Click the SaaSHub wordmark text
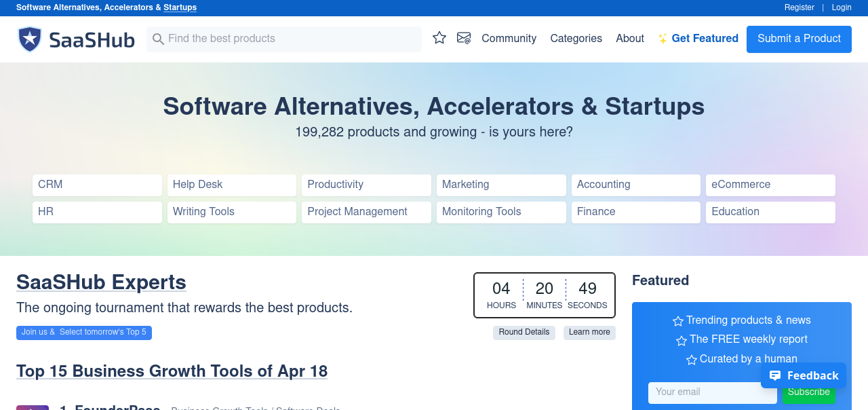 point(92,40)
